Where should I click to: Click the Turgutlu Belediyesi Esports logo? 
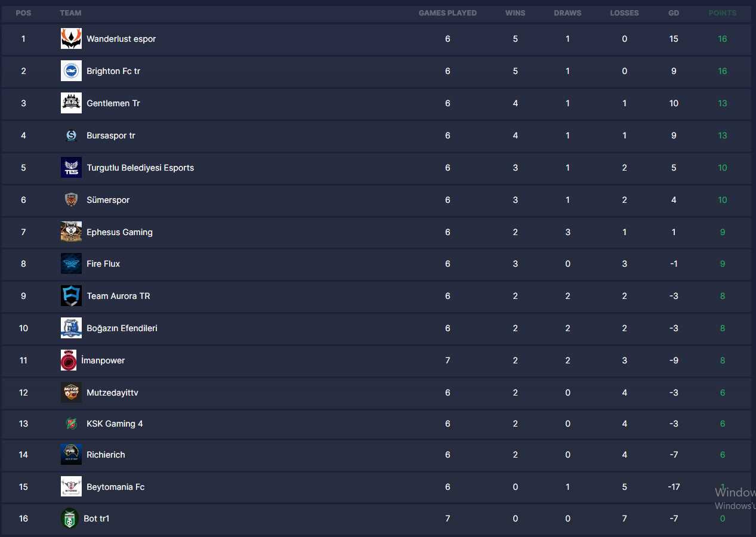click(x=71, y=168)
